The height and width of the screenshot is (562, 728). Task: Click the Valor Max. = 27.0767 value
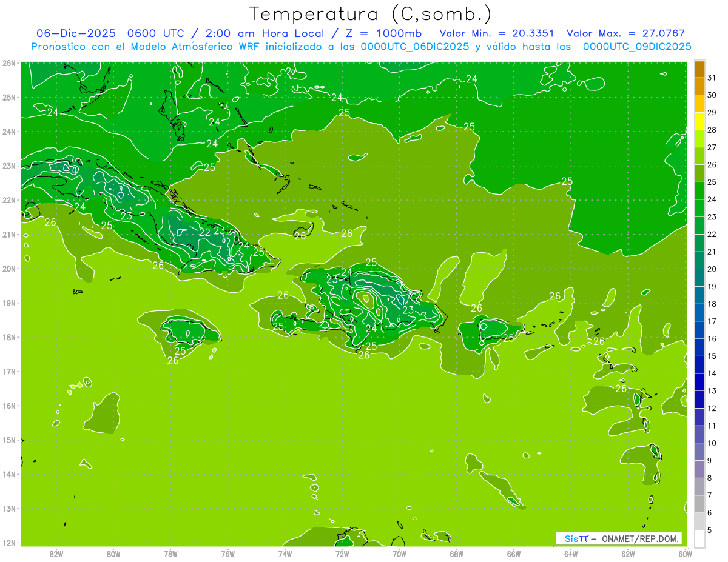coord(627,33)
